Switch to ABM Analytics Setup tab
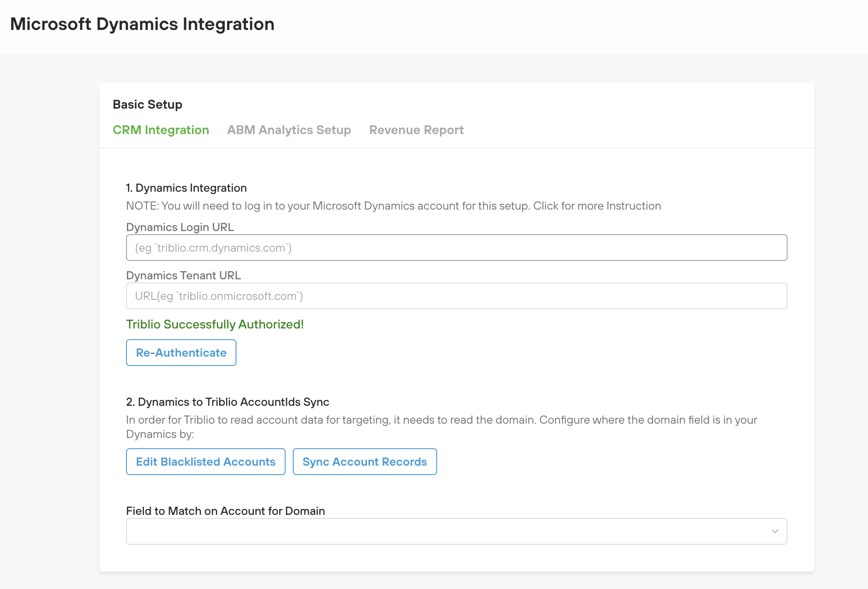The width and height of the screenshot is (868, 589). pyautogui.click(x=289, y=130)
